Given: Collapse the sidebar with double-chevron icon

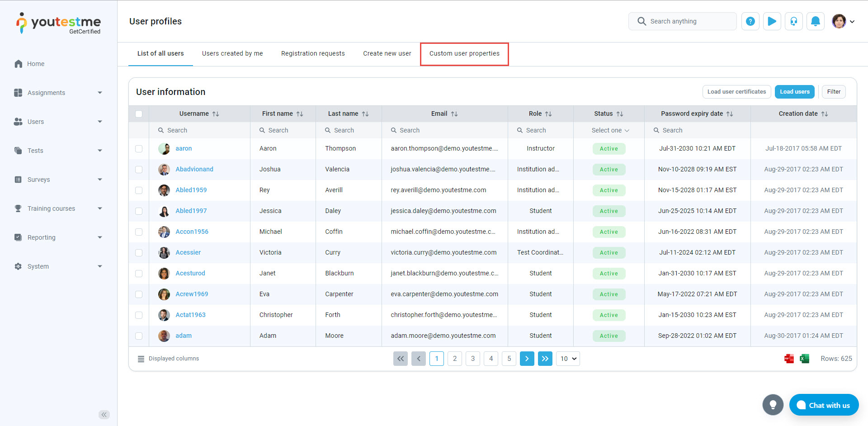Looking at the screenshot, I should (104, 415).
